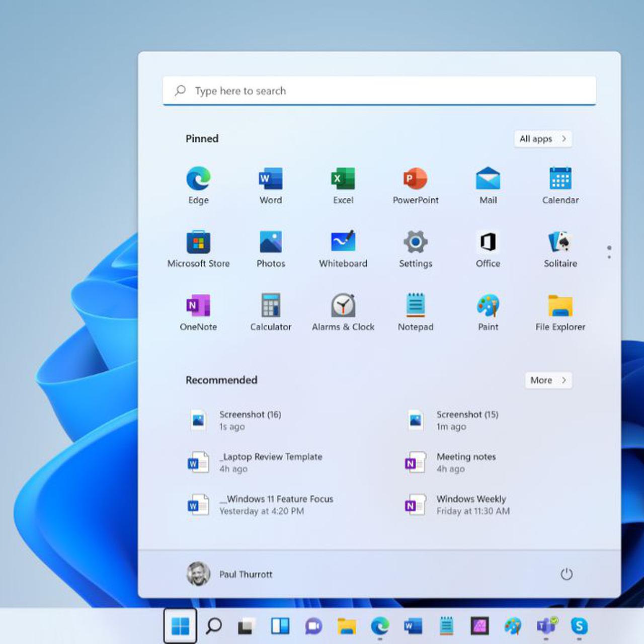Open Task View on the taskbar
The width and height of the screenshot is (644, 644).
point(246,626)
